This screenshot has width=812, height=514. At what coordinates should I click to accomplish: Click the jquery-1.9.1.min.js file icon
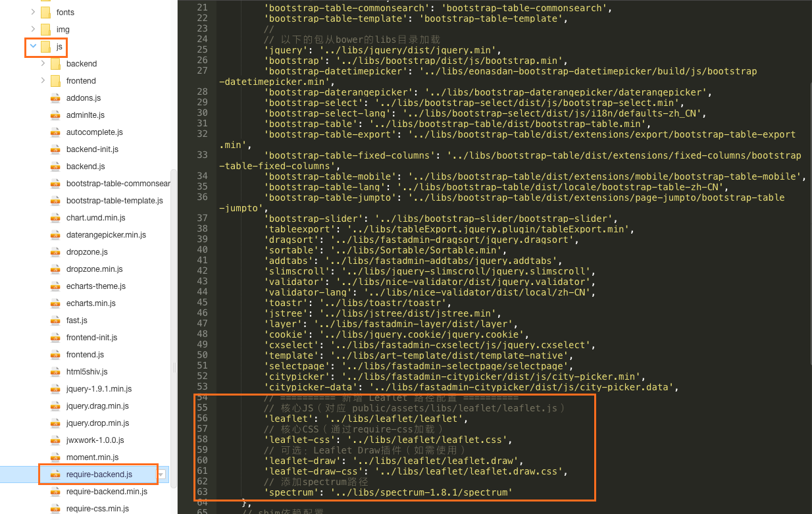[x=55, y=388]
